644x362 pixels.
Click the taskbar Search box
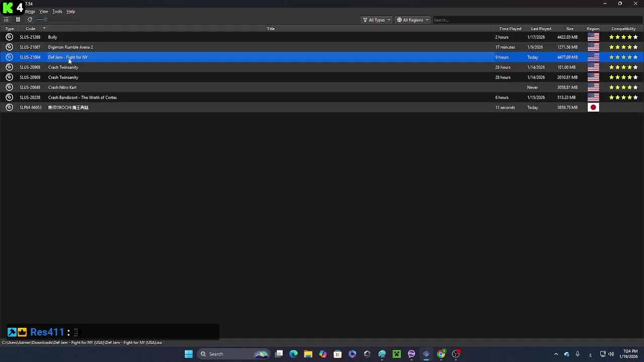233,354
